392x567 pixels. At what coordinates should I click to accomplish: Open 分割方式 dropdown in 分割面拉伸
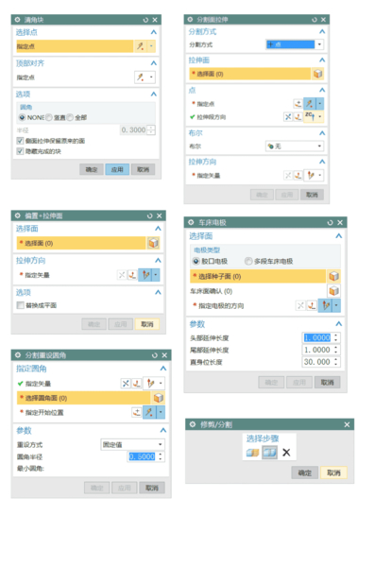tap(295, 44)
